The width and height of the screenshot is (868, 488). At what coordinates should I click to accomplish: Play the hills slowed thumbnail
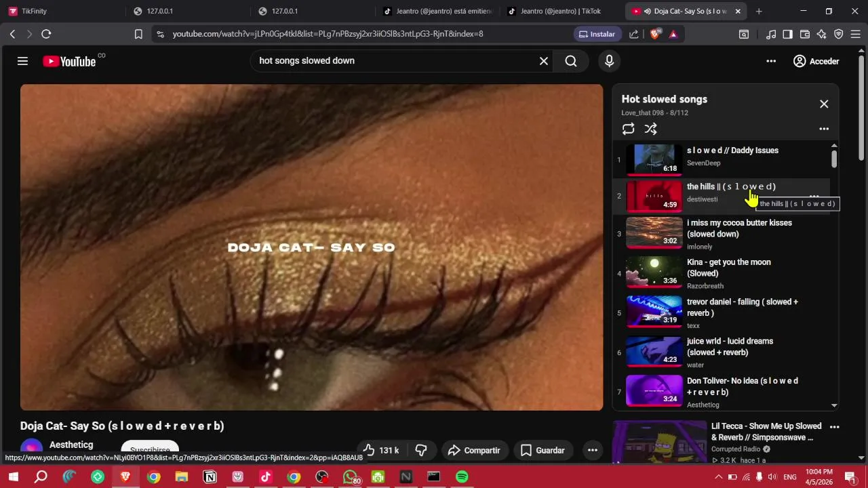(654, 196)
